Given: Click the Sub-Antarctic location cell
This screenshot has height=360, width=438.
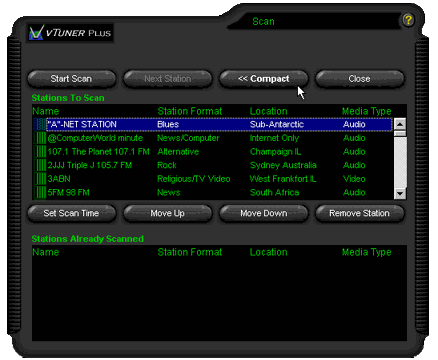Looking at the screenshot, I should (x=277, y=124).
